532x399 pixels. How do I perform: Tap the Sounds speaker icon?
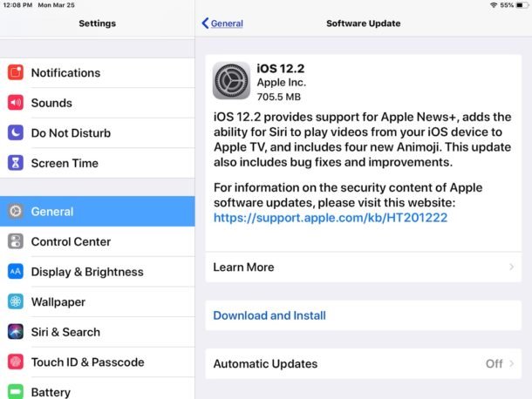[16, 103]
